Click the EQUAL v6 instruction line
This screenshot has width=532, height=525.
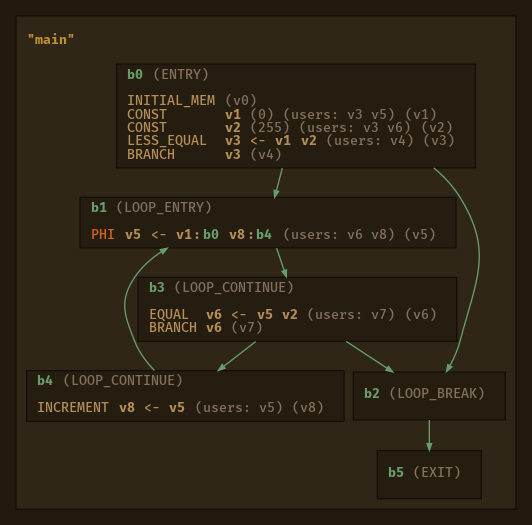(293, 315)
